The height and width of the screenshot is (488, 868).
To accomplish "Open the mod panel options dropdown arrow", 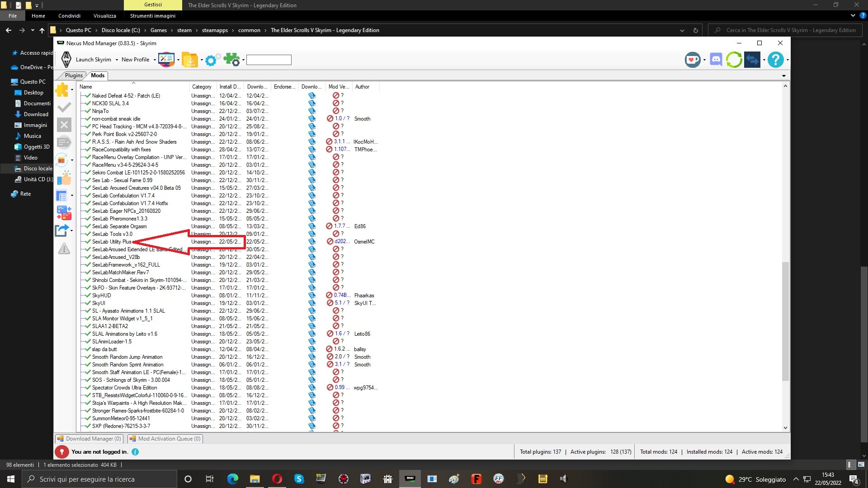I will 784,76.
